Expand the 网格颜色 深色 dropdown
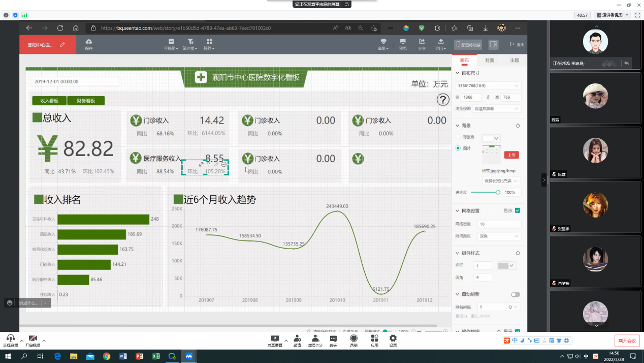Image resolution: width=644 pixels, height=363 pixels. pyautogui.click(x=499, y=236)
